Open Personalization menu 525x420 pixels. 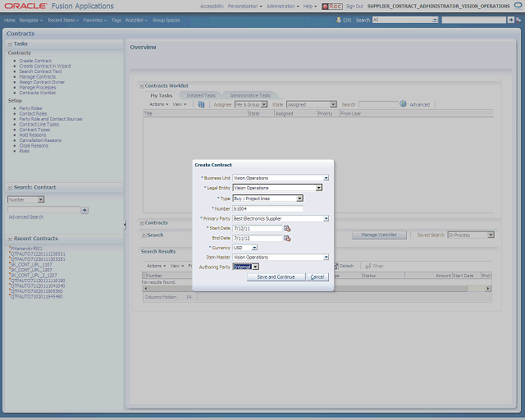coord(245,7)
